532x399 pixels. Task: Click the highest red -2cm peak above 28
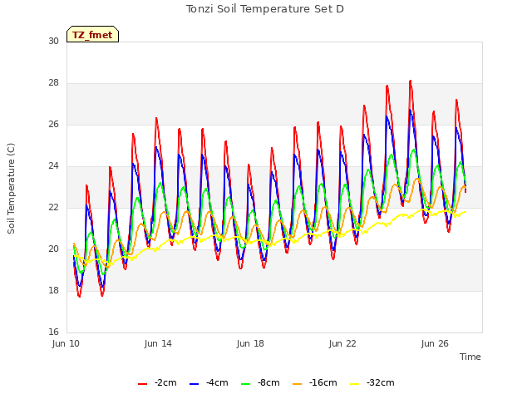[x=411, y=81]
